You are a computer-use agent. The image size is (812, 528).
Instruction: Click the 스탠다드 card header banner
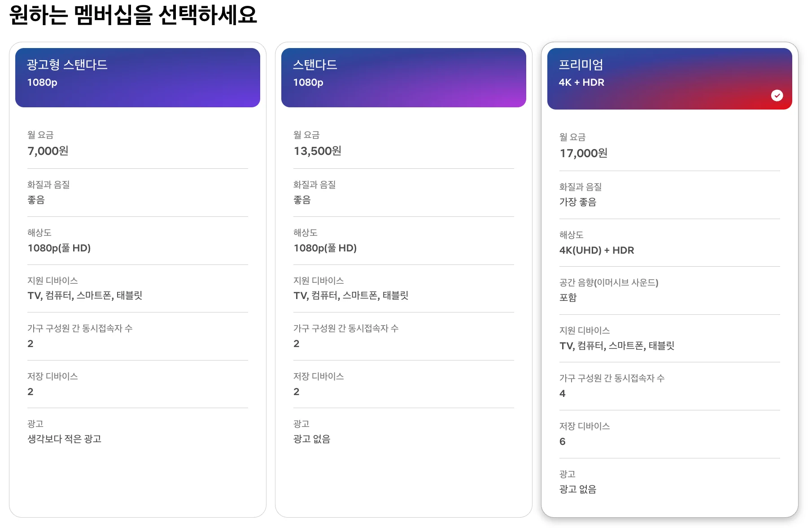click(x=403, y=77)
